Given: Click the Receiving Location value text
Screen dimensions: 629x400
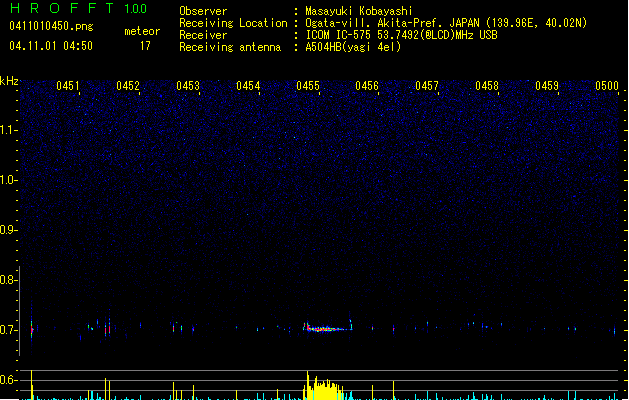Looking at the screenshot, I should [x=446, y=23].
